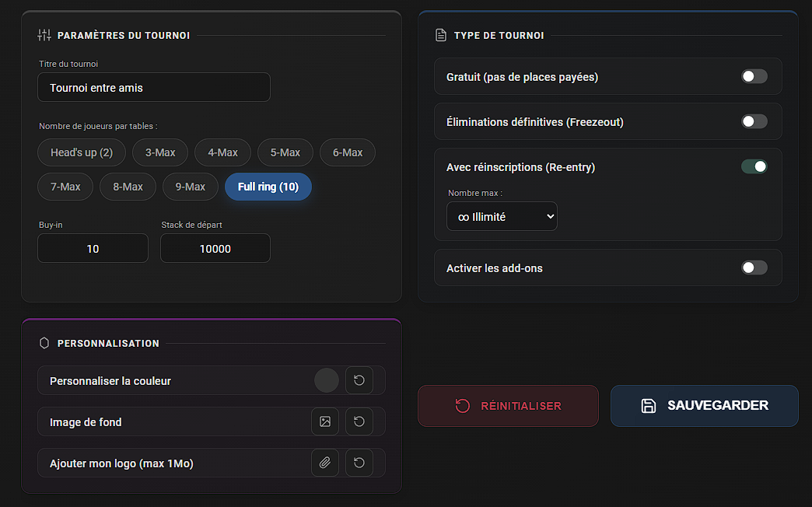Disable the Avec réinscriptions (Re-entry) switch

(x=754, y=166)
